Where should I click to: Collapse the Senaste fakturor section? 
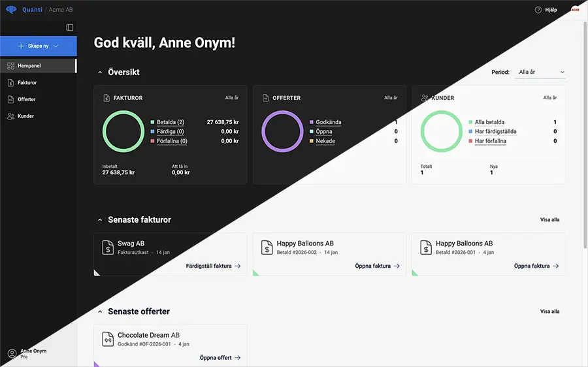coord(100,220)
